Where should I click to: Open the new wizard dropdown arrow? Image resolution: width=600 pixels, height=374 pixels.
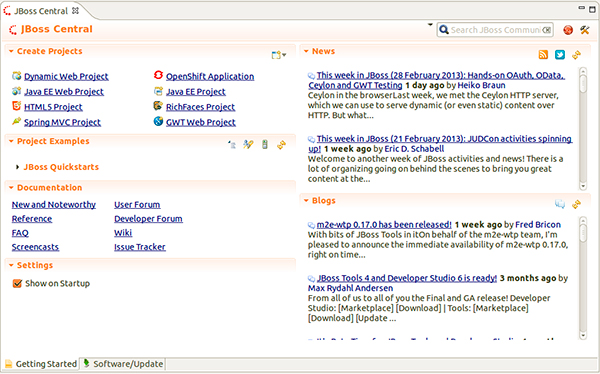[284, 56]
